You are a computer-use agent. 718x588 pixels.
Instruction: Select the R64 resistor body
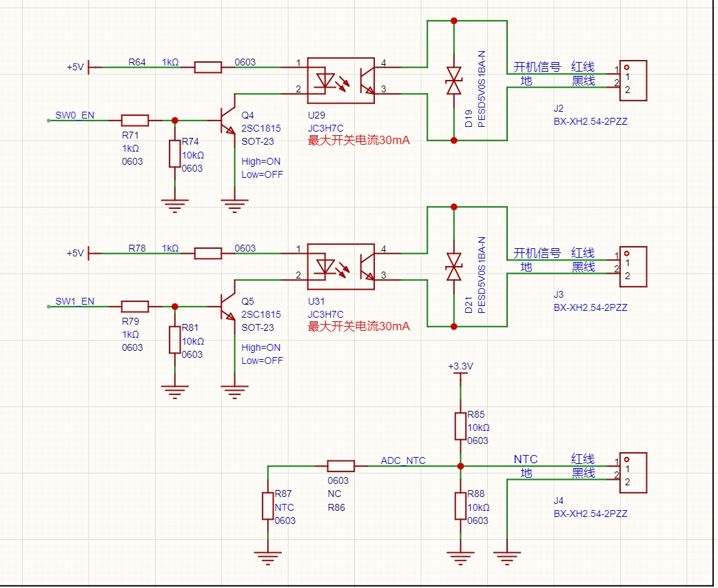207,67
